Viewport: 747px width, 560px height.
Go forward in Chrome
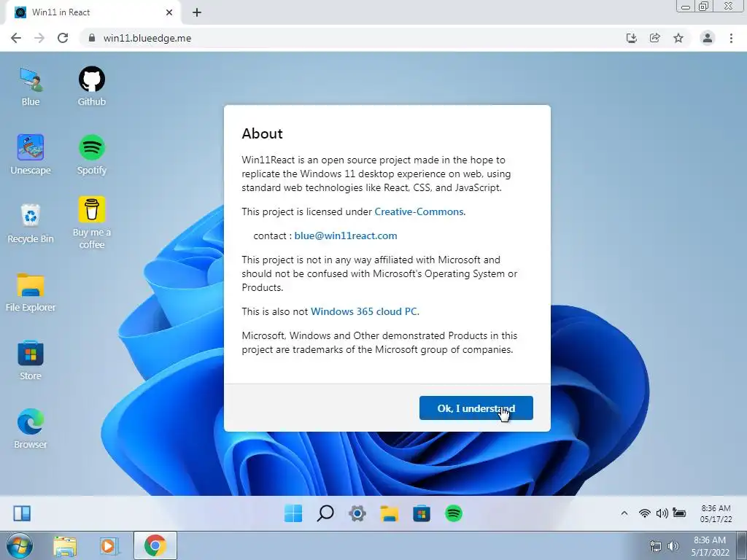coord(39,38)
